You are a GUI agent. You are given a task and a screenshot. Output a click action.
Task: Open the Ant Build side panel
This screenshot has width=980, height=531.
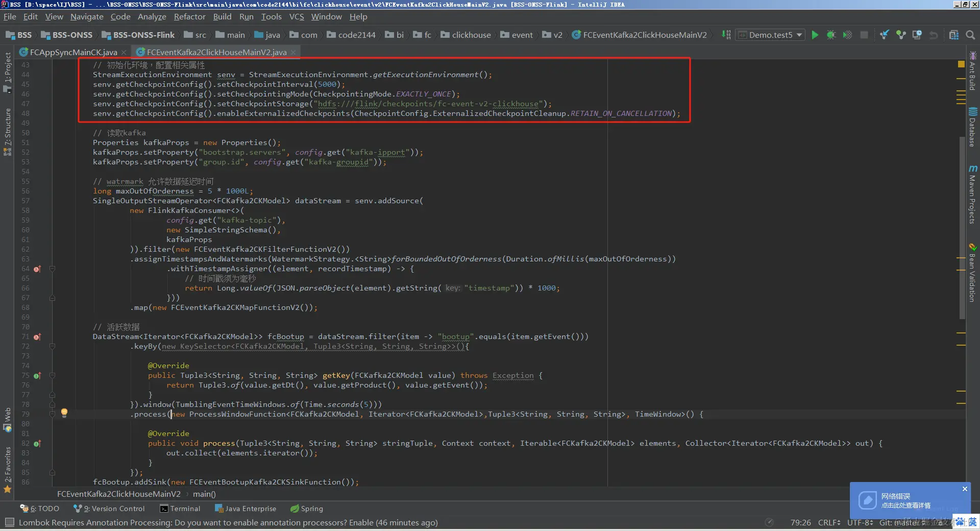(972, 71)
